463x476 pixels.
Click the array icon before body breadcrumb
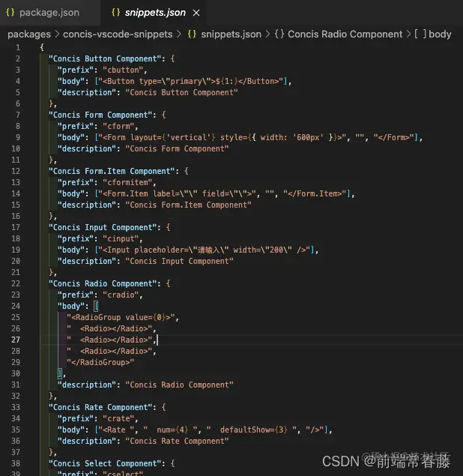[x=420, y=34]
